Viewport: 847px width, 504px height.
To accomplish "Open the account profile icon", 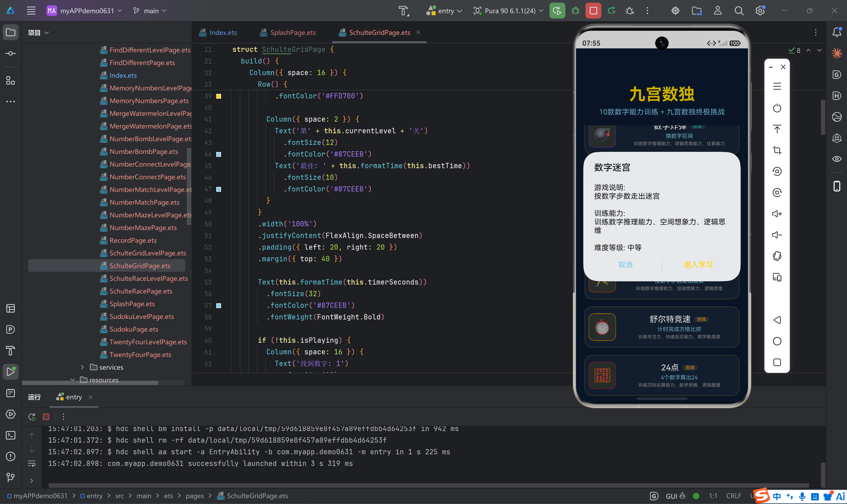I will click(718, 11).
